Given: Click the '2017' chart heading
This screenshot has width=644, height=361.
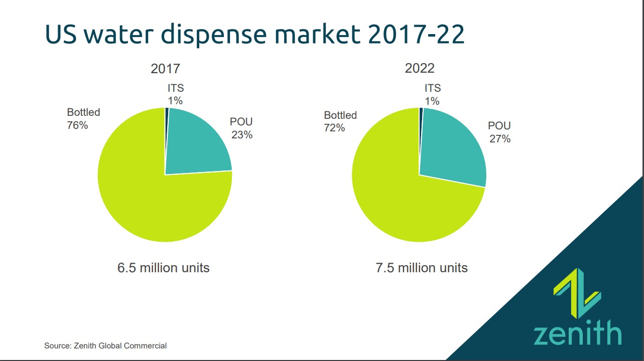Looking at the screenshot, I should pyautogui.click(x=165, y=69).
